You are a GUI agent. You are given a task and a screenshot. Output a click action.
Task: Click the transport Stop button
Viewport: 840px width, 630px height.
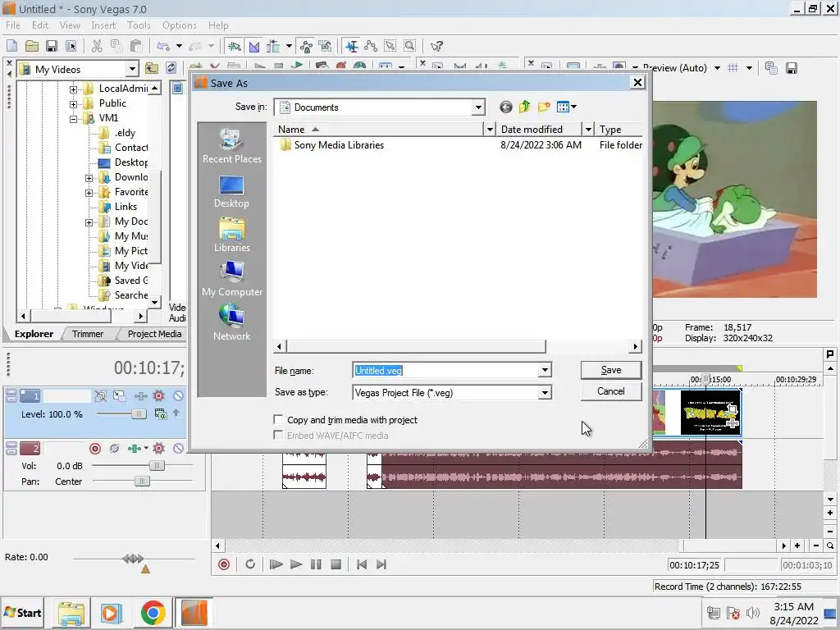click(x=336, y=564)
